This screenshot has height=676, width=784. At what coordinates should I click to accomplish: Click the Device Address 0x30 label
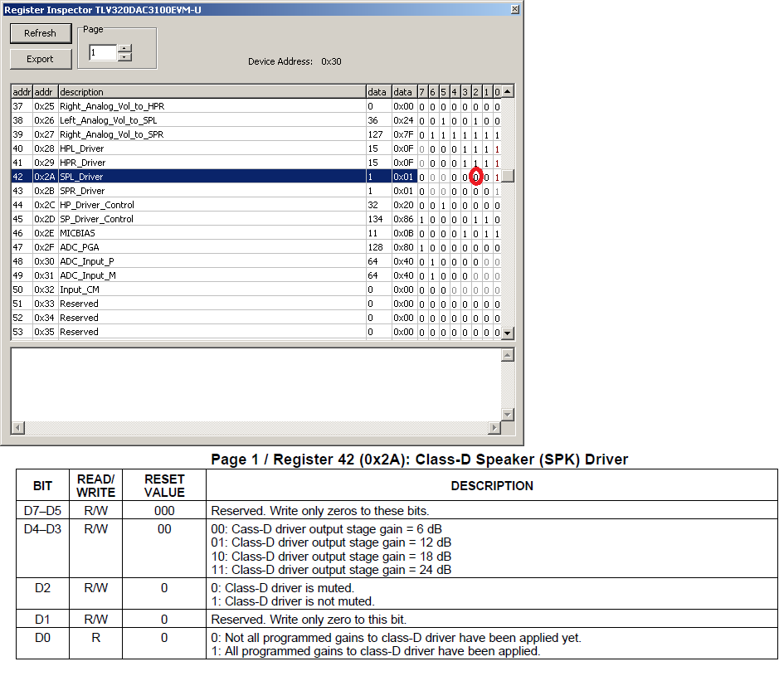click(295, 61)
